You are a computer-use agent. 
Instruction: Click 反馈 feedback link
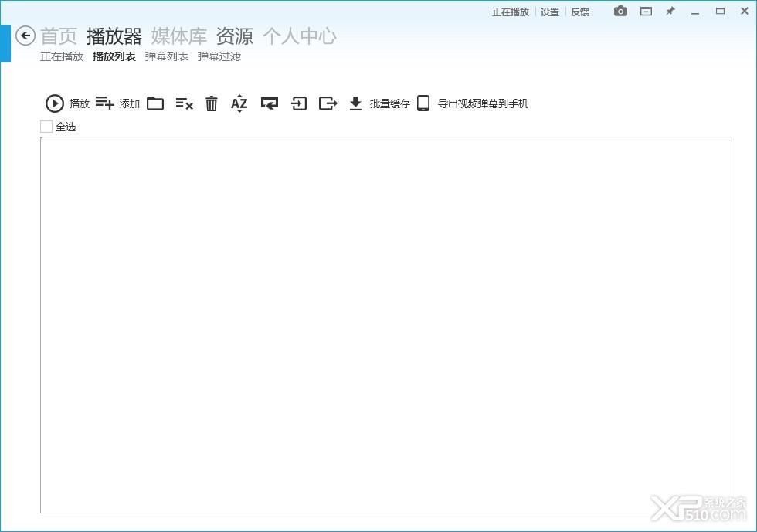pyautogui.click(x=580, y=12)
